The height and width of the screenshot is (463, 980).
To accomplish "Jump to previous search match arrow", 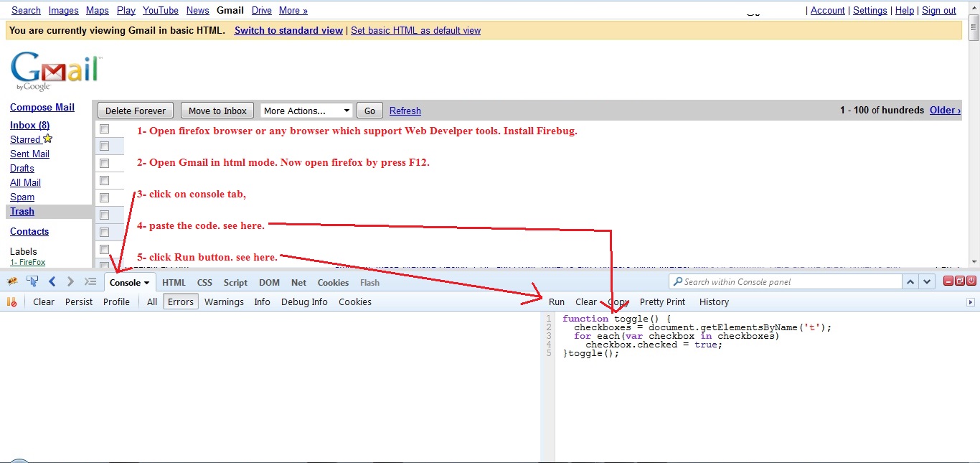I will pos(910,282).
